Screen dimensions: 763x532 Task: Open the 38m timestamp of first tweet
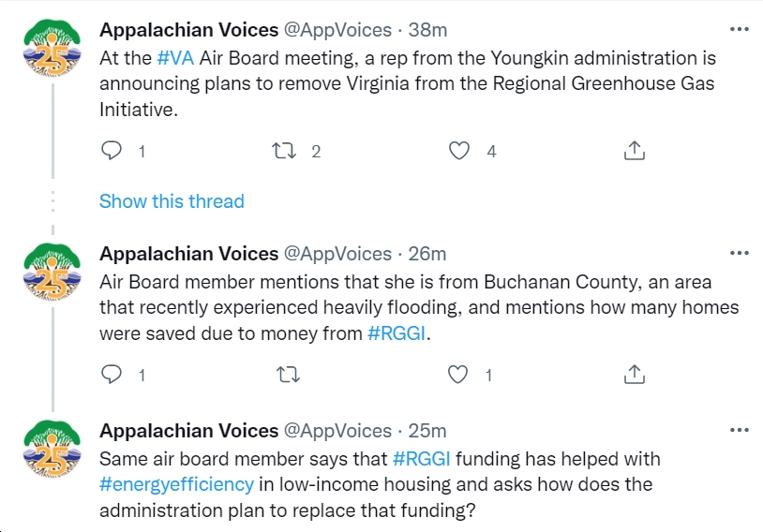click(427, 30)
